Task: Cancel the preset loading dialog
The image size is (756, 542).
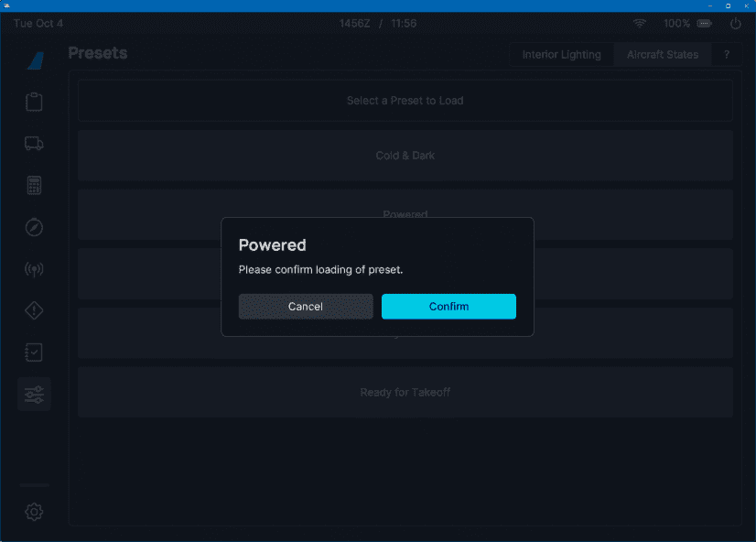Action: coord(305,307)
